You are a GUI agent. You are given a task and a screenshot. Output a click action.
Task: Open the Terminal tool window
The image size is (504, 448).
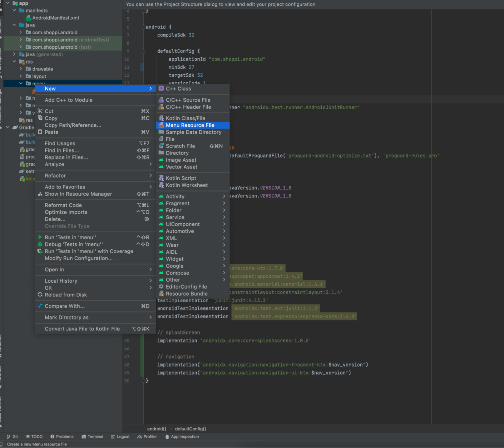[x=92, y=437]
